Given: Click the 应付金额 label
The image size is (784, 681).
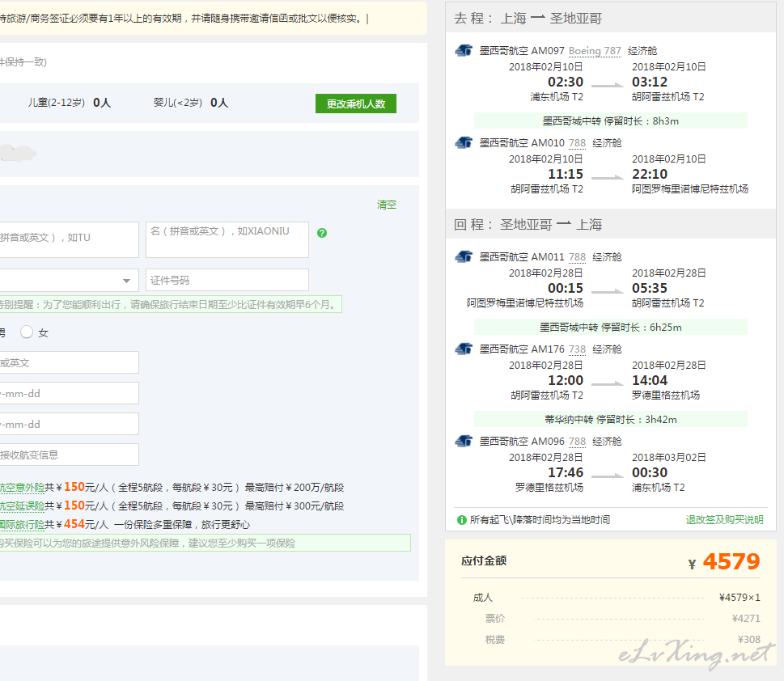Looking at the screenshot, I should click(x=484, y=561).
